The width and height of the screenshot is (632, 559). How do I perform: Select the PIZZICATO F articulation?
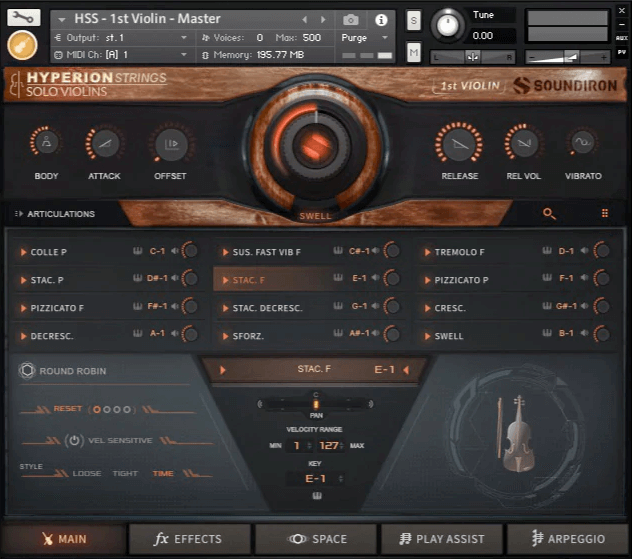click(57, 308)
